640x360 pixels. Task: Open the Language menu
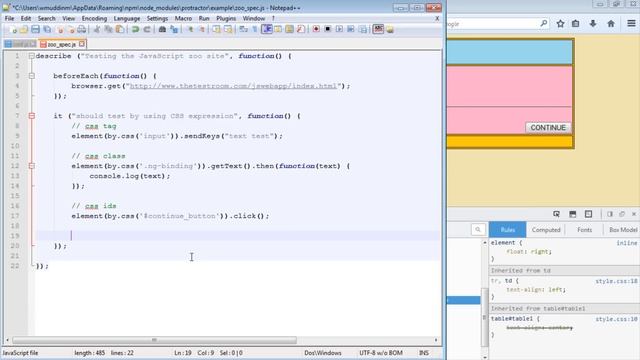tap(127, 19)
